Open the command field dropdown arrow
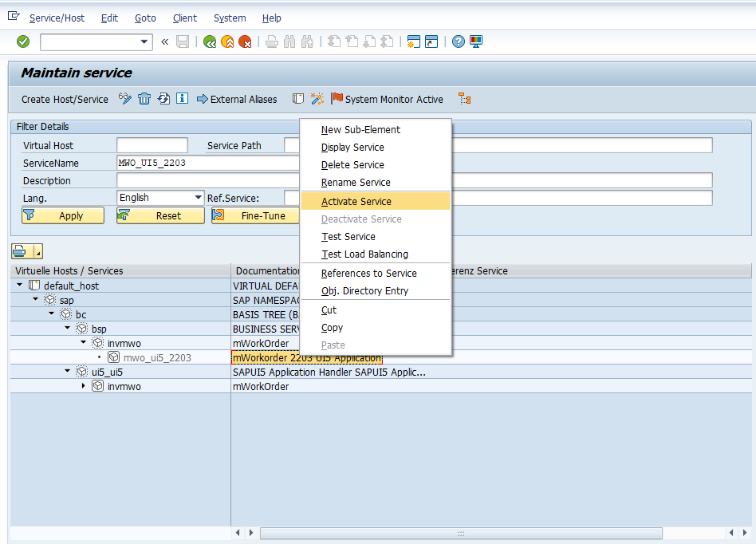Screen dimensions: 756x544 point(144,41)
